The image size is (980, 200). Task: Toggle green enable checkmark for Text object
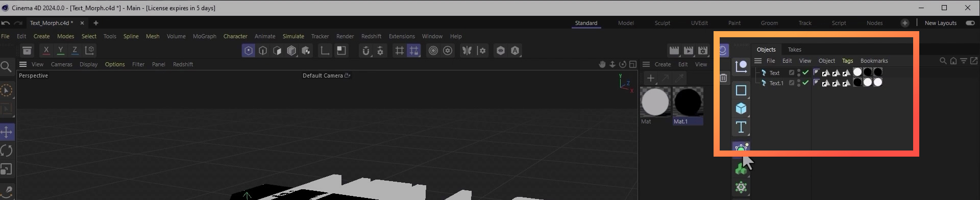(805, 73)
